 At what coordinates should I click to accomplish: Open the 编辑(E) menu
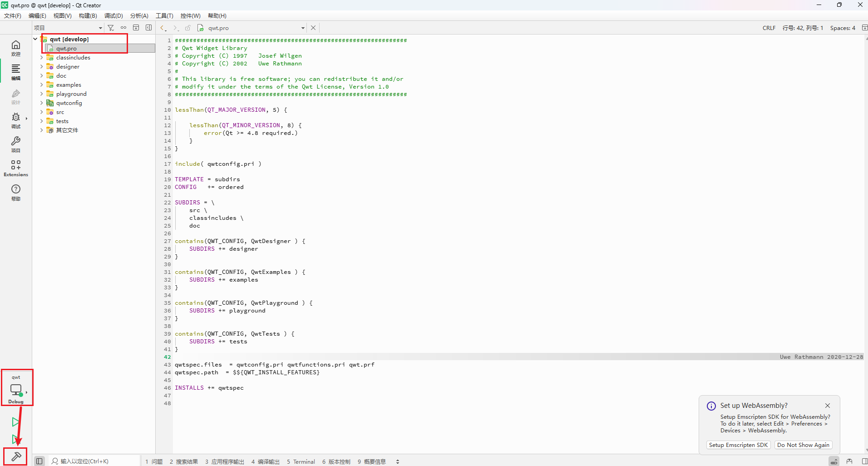point(37,16)
